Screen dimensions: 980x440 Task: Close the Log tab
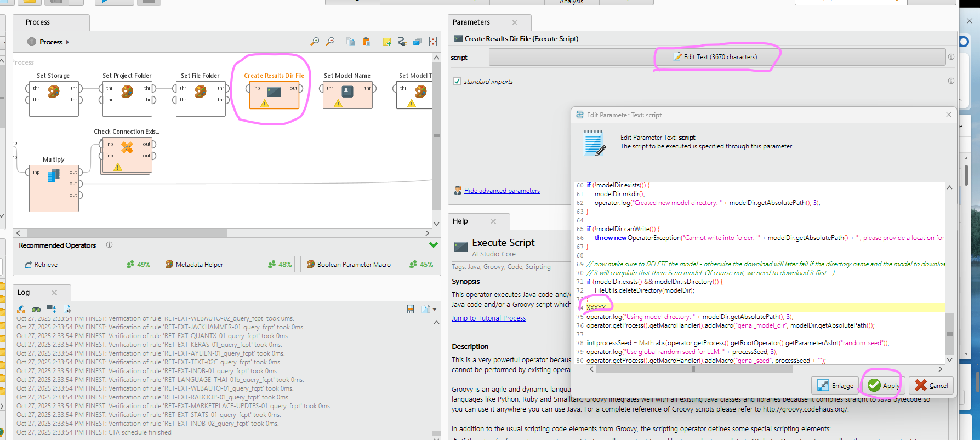tap(54, 293)
